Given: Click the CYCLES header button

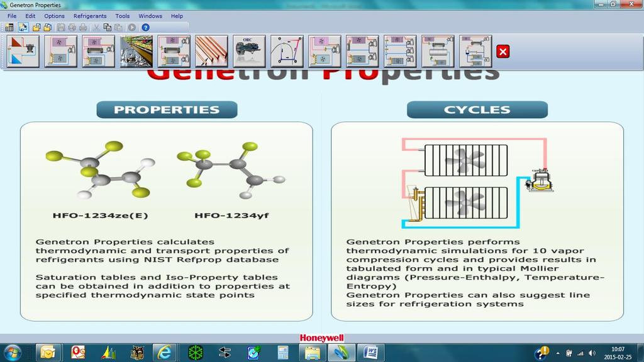Looking at the screenshot, I should pyautogui.click(x=477, y=109).
